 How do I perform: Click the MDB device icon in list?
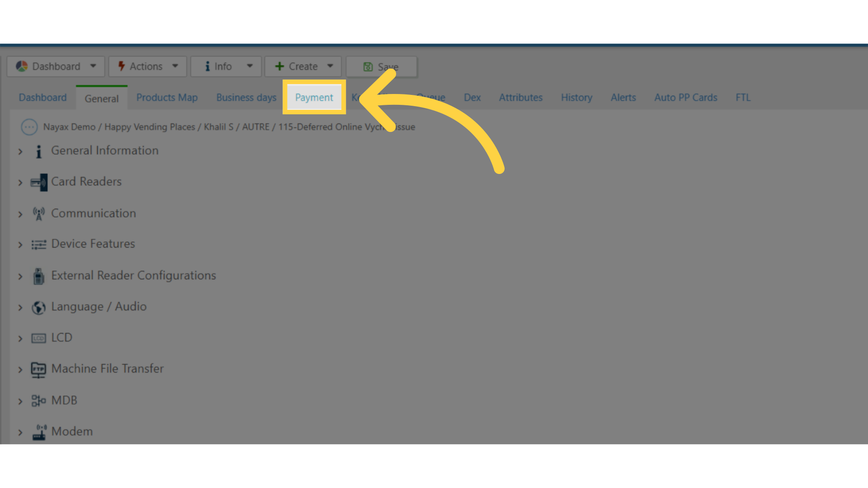pos(37,400)
